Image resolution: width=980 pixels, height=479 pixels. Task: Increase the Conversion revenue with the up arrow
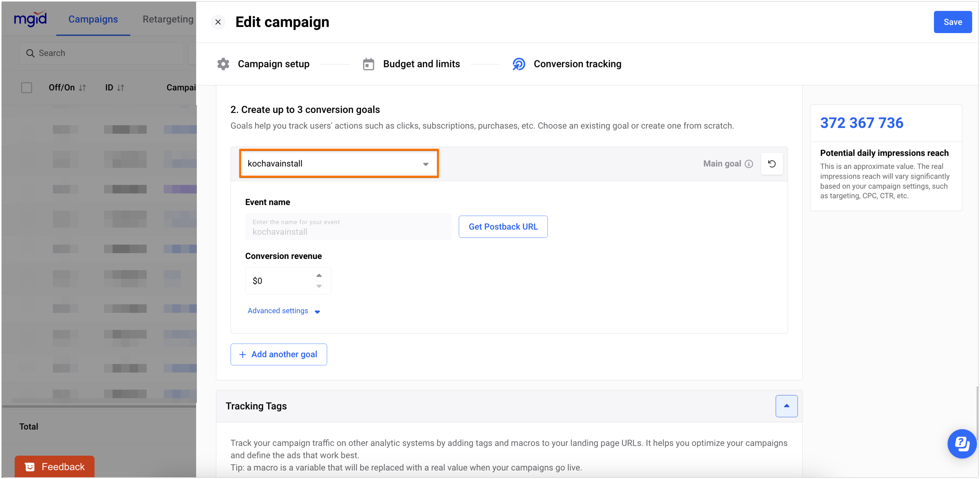click(319, 275)
